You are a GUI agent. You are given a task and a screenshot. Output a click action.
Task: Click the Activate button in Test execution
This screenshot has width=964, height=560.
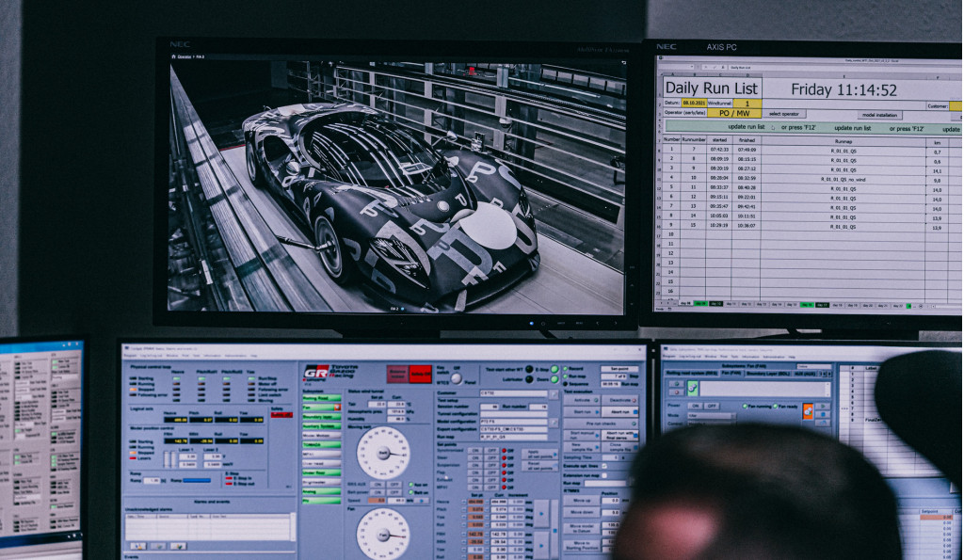[582, 400]
